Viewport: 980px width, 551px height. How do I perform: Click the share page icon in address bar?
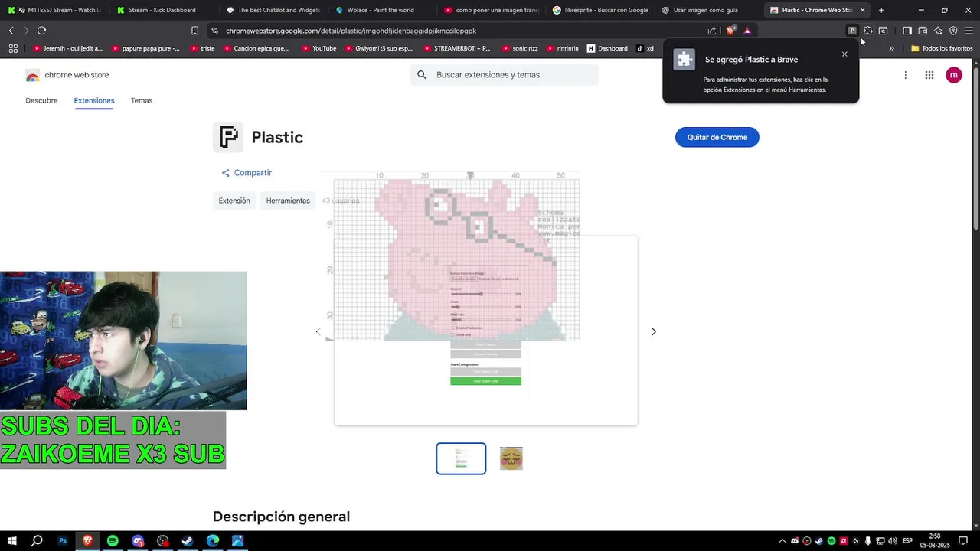coord(712,31)
